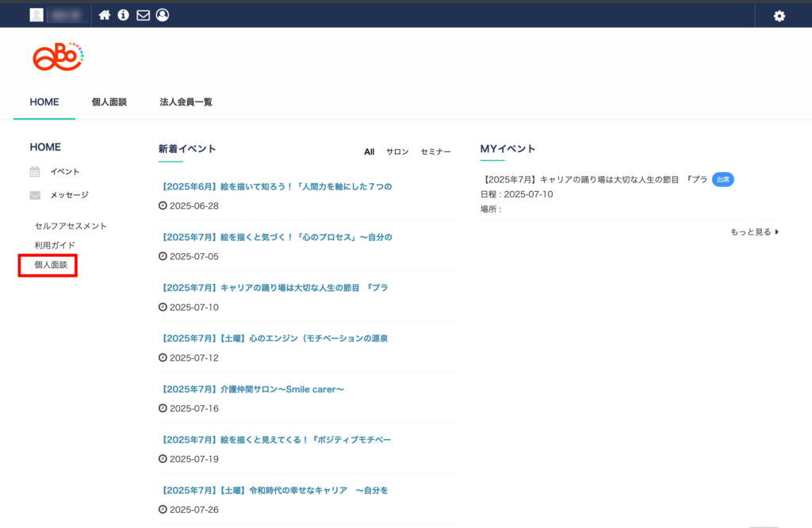Image resolution: width=812 pixels, height=528 pixels.
Task: Expand MY events with もっと見る
Action: coord(754,232)
